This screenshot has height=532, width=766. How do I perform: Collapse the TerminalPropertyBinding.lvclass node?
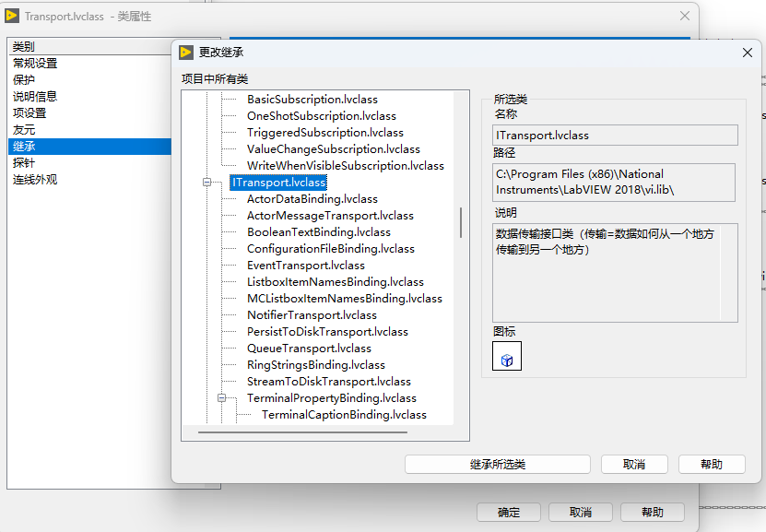(x=222, y=398)
